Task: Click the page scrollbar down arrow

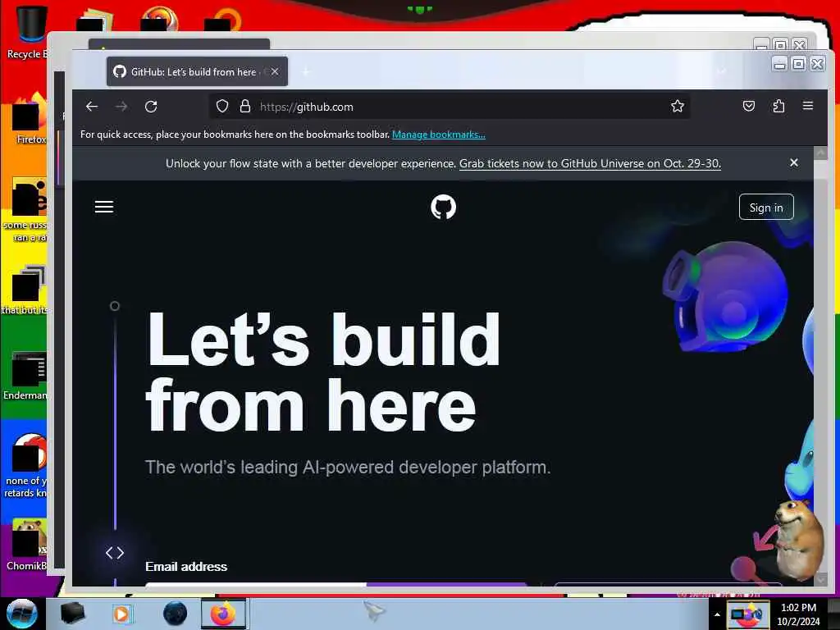Action: click(820, 579)
